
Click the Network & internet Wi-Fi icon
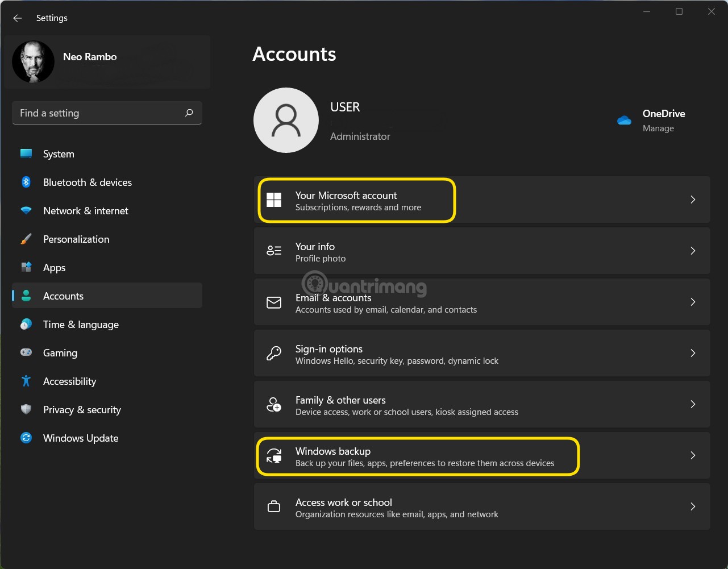(26, 211)
